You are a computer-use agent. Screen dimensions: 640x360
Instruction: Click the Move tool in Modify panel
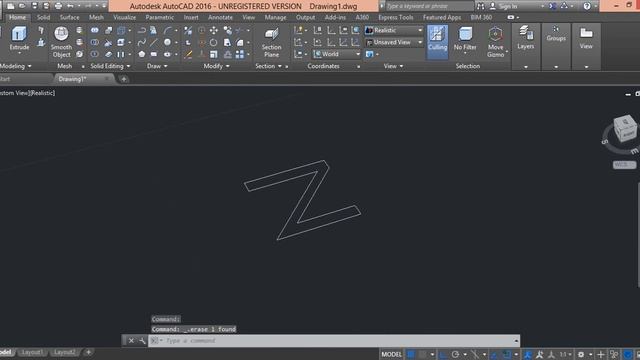tap(213, 30)
